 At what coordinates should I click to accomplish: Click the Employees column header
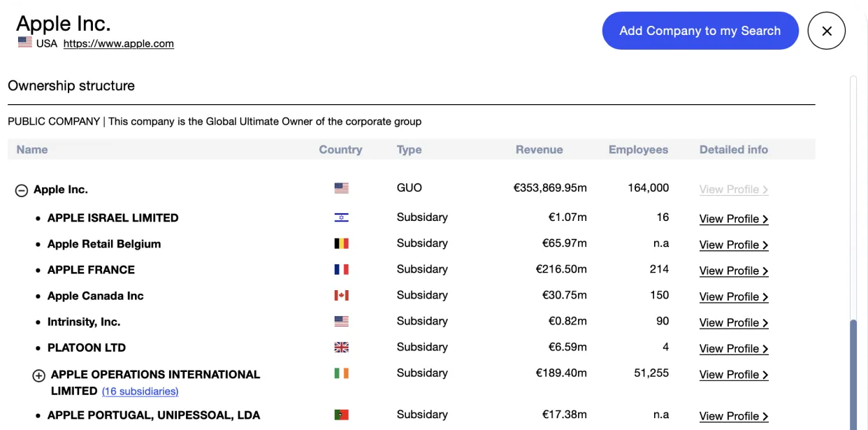(x=638, y=150)
